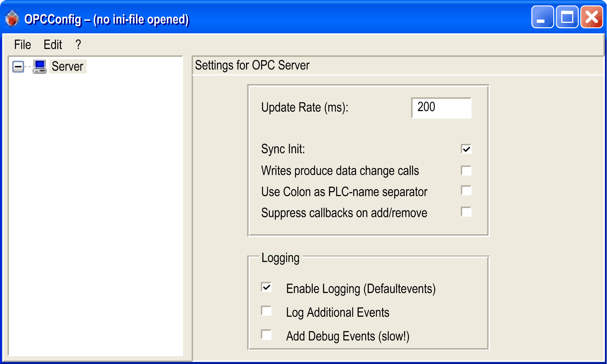607x364 pixels.
Task: Collapse the Server tree node
Action: click(19, 66)
